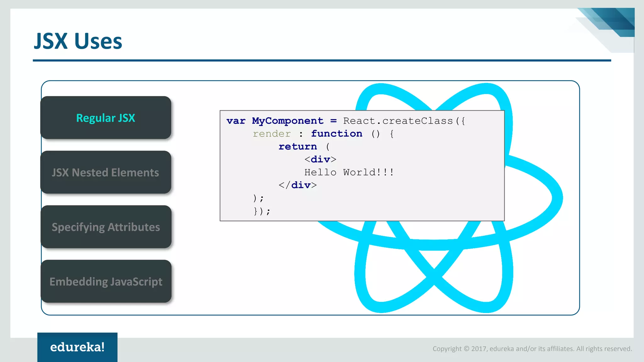Click the final '});' code line
The height and width of the screenshot is (362, 644).
[x=262, y=211]
